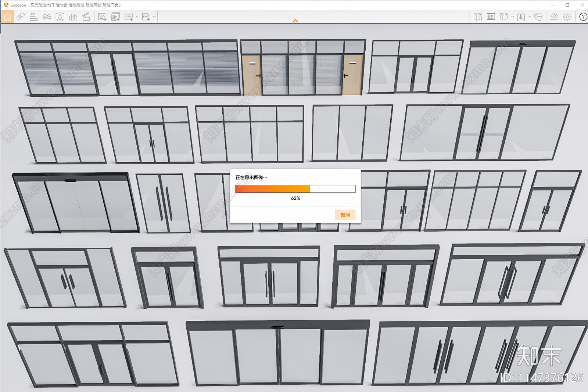The height and width of the screenshot is (392, 588).
Task: Click the hexagon icon beside the binoculars
Action: [60, 17]
